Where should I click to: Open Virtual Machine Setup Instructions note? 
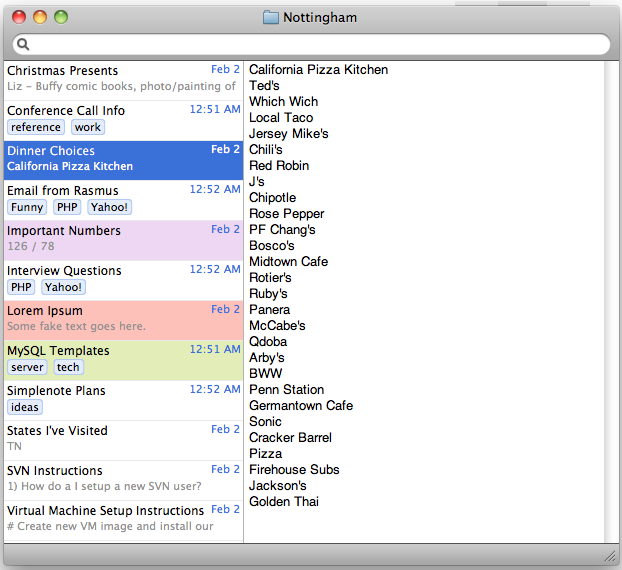click(x=120, y=518)
